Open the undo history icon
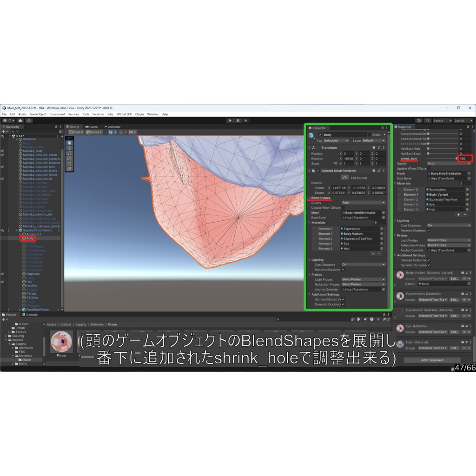Screen dimensions: 476x476 (x=419, y=120)
